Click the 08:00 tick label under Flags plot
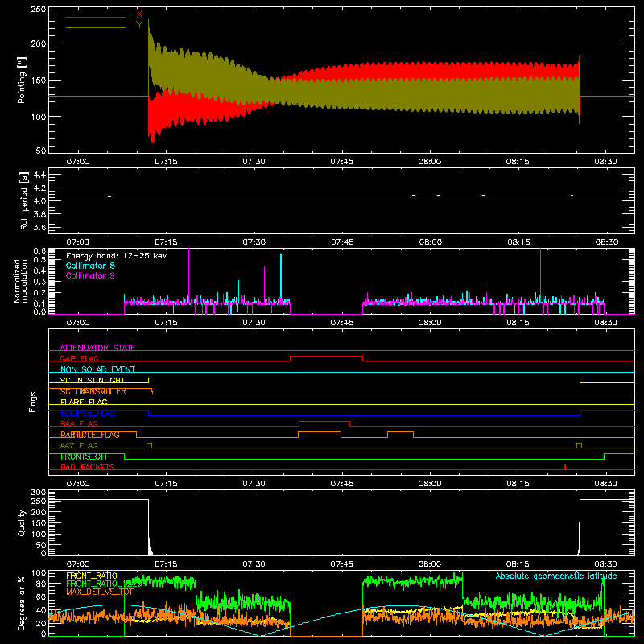This screenshot has width=644, height=644. tap(430, 484)
